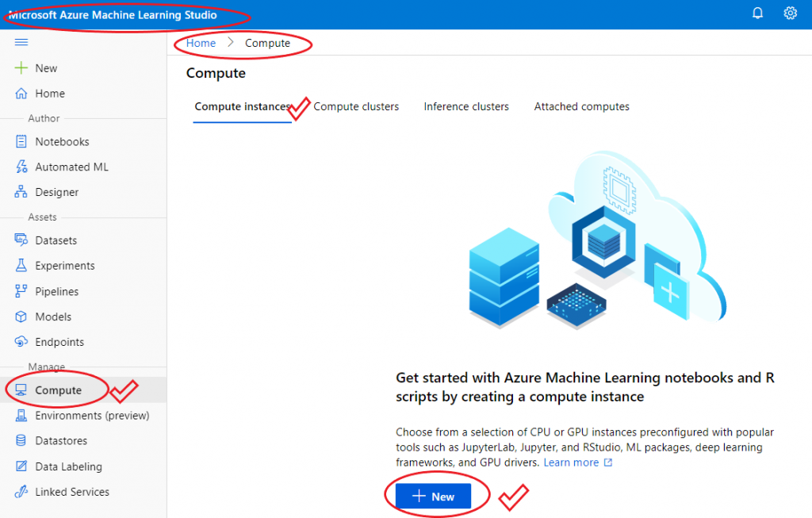Screen dimensions: 812x518
Task: Click the Environments (preview) icon
Action: tap(21, 416)
